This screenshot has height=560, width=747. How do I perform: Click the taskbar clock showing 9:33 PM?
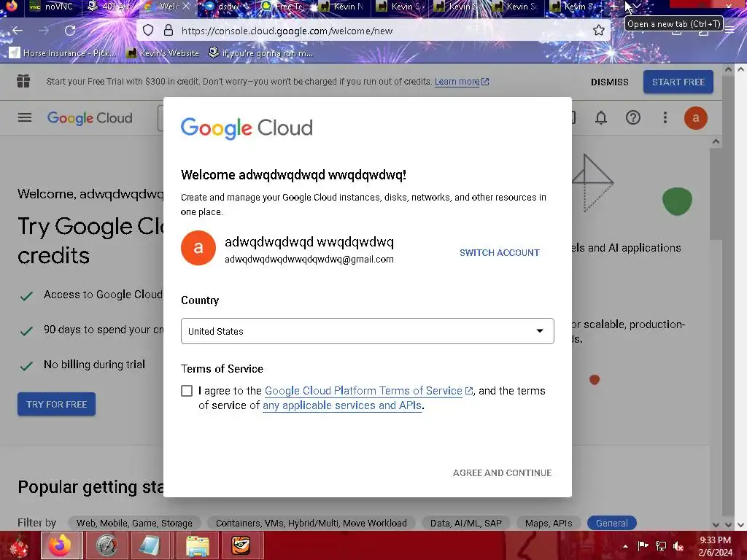pyautogui.click(x=715, y=546)
